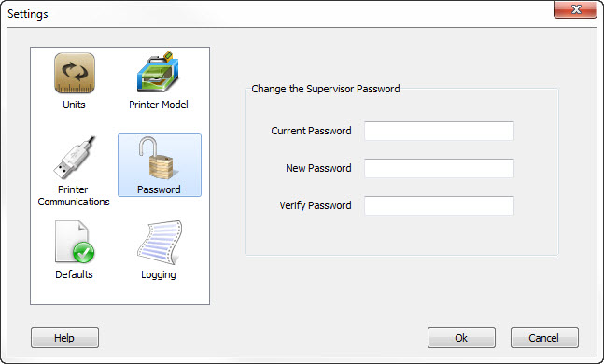Focus the Current Password input field
This screenshot has width=604, height=364.
(x=439, y=131)
